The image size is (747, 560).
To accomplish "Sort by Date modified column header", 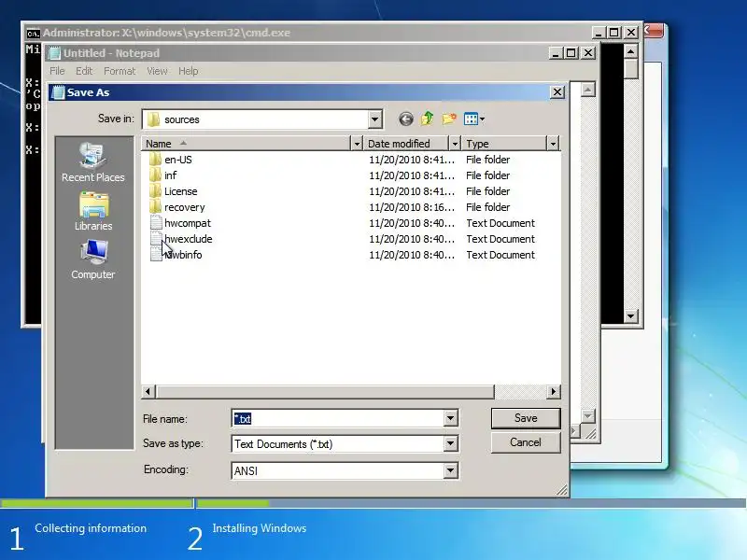I will pyautogui.click(x=406, y=144).
